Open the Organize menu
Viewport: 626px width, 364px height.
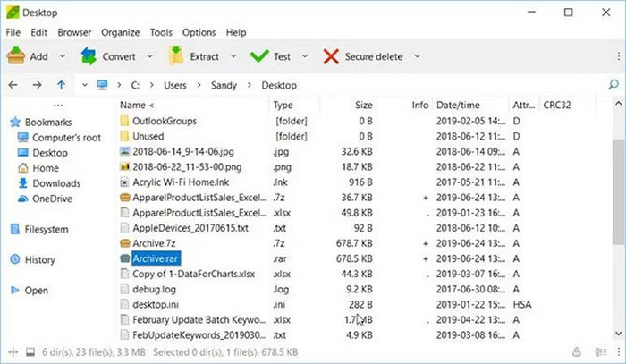120,32
